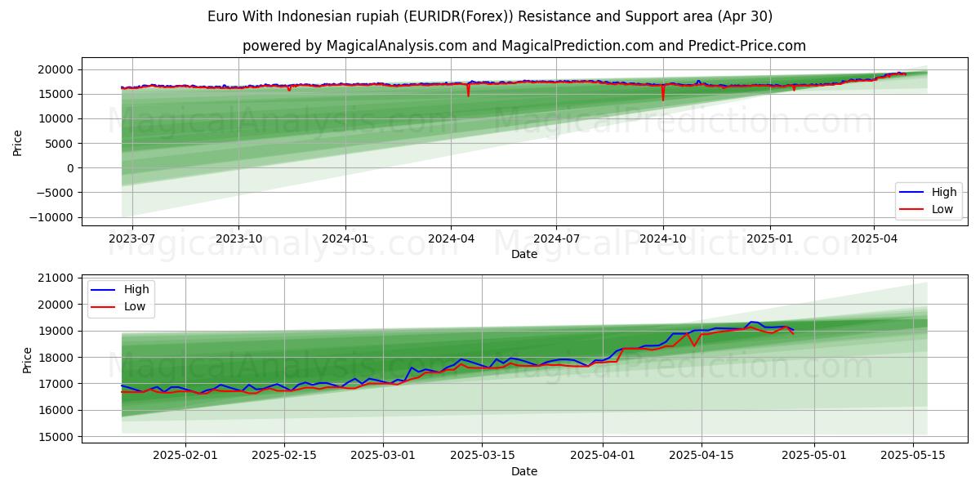
Task: Click the '2025-03-15' date tick label
Action: coord(482,456)
